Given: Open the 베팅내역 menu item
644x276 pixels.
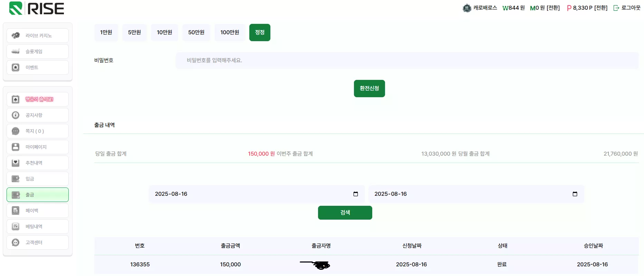Looking at the screenshot, I should [38, 227].
